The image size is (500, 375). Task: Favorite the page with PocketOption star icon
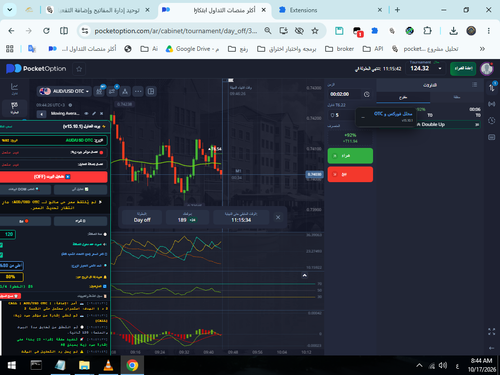79,69
